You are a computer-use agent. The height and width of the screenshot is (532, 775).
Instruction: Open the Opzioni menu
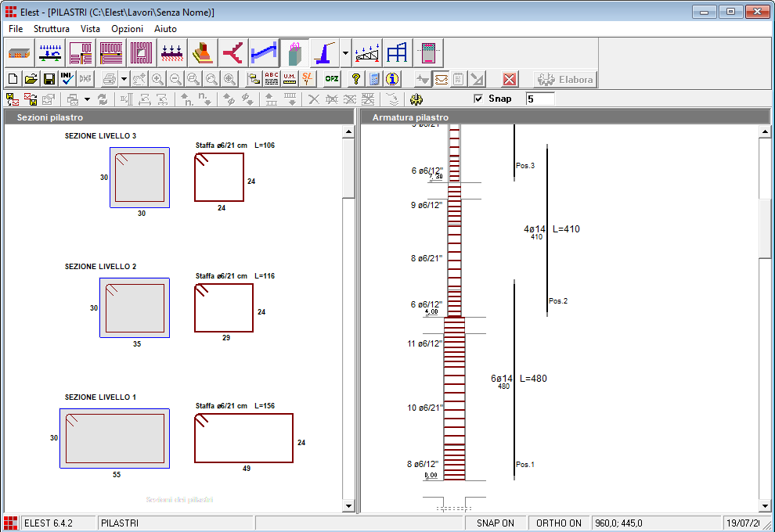pos(127,29)
